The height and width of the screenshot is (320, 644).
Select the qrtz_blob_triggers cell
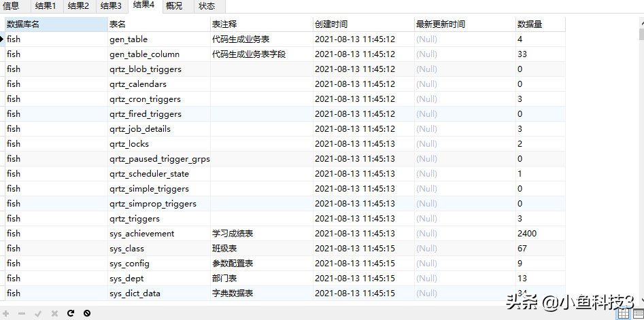[159, 69]
